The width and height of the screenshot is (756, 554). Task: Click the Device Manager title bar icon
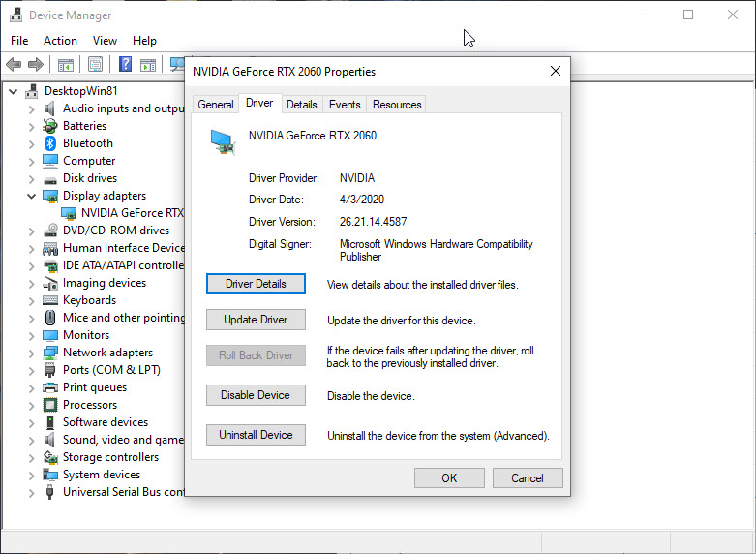(15, 15)
